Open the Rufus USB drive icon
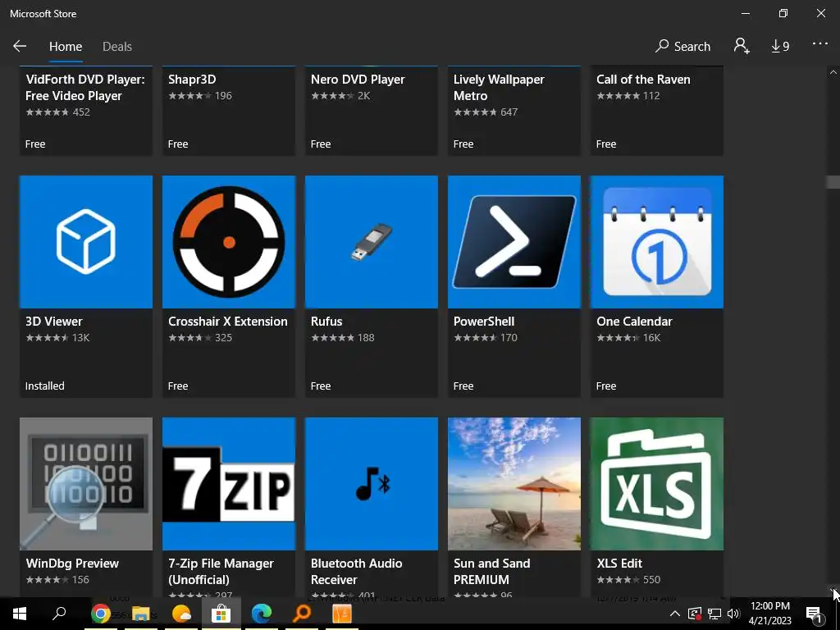 point(372,242)
